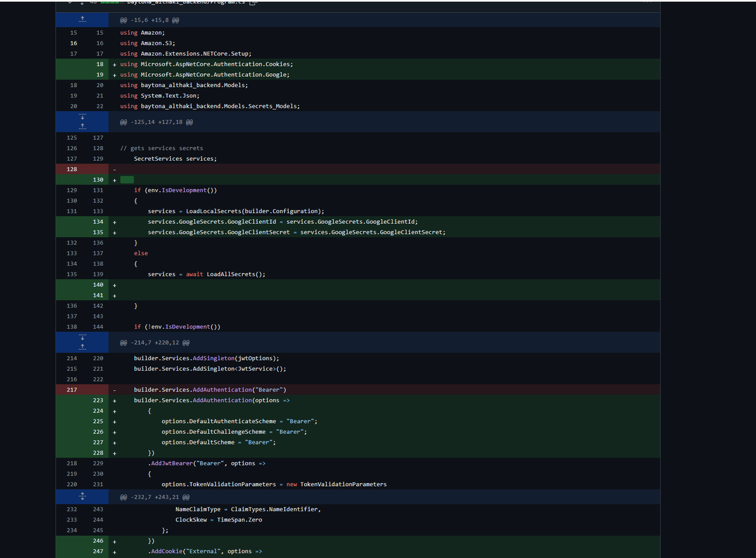Click line 'options.DefaultChallengeScheme = "Bearer";'

point(235,432)
